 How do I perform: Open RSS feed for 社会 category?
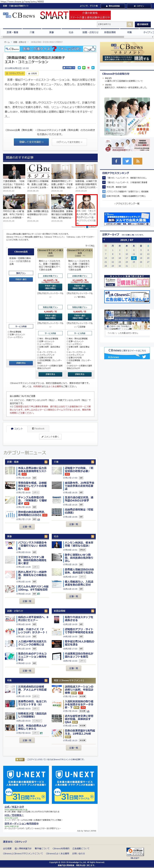93,536
